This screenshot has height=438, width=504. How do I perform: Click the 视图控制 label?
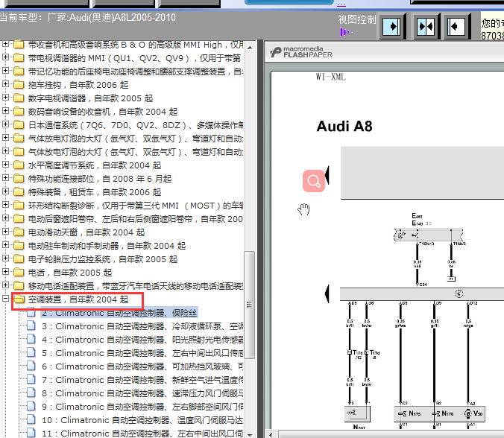[x=357, y=19]
